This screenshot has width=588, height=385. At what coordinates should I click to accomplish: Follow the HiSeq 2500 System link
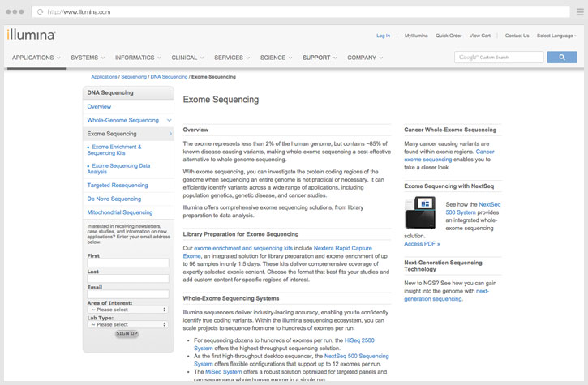(359, 341)
